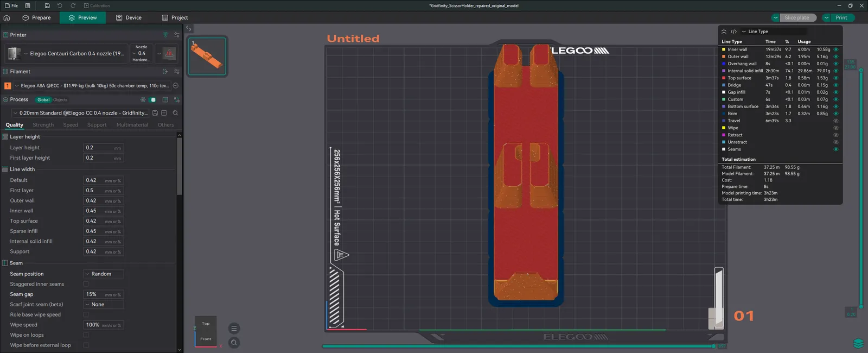868x353 pixels.
Task: Switch to the Prepare tab
Action: 36,17
